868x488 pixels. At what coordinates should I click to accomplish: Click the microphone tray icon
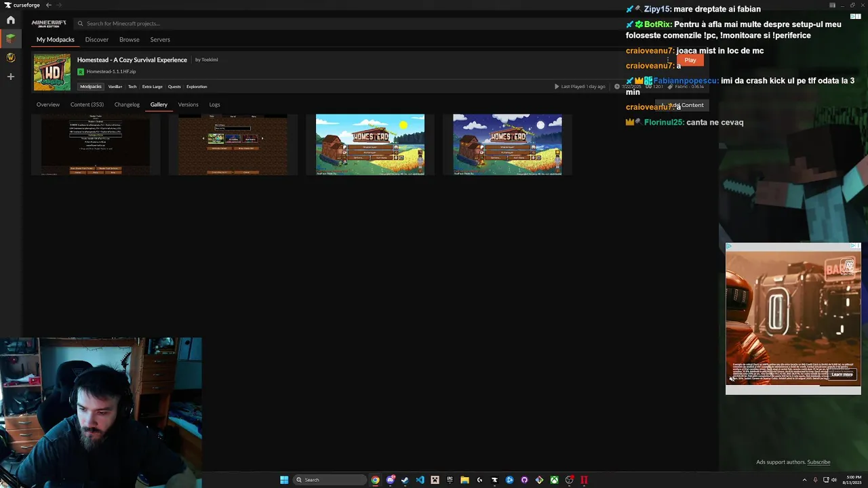[815, 480]
